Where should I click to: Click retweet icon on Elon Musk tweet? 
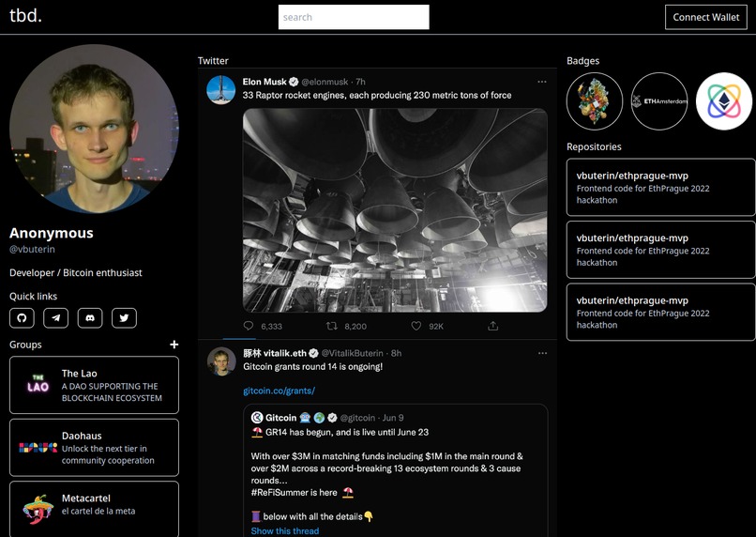coord(332,326)
